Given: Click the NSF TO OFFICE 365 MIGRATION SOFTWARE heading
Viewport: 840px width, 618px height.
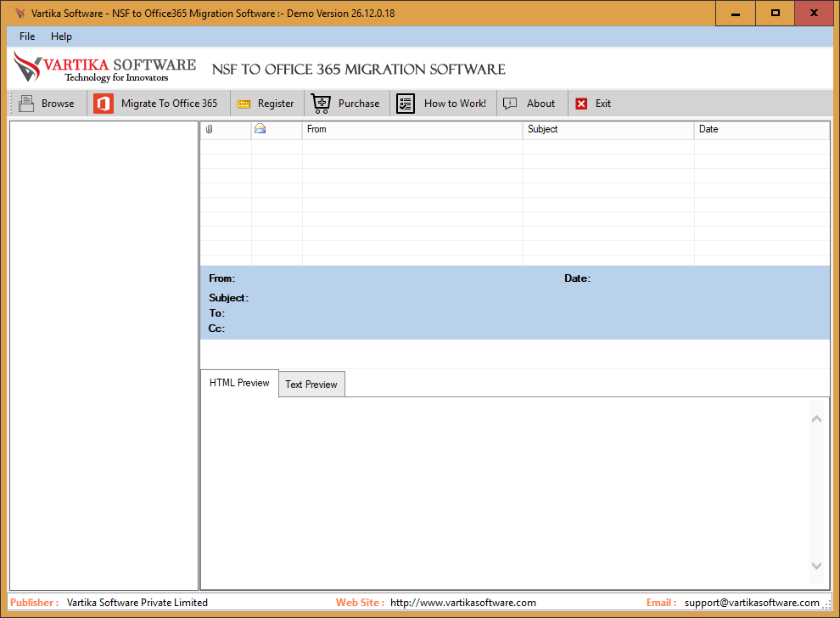Looking at the screenshot, I should click(358, 69).
